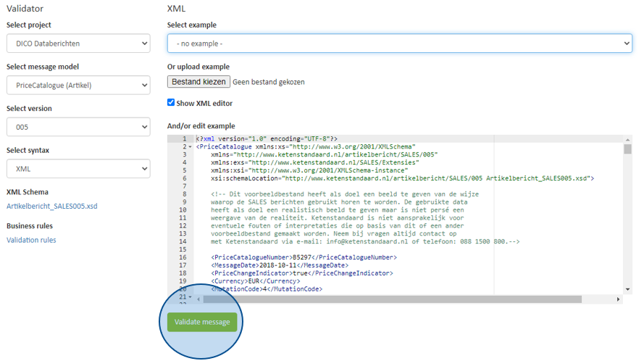Open the Select project dropdown
644x361 pixels.
click(78, 43)
